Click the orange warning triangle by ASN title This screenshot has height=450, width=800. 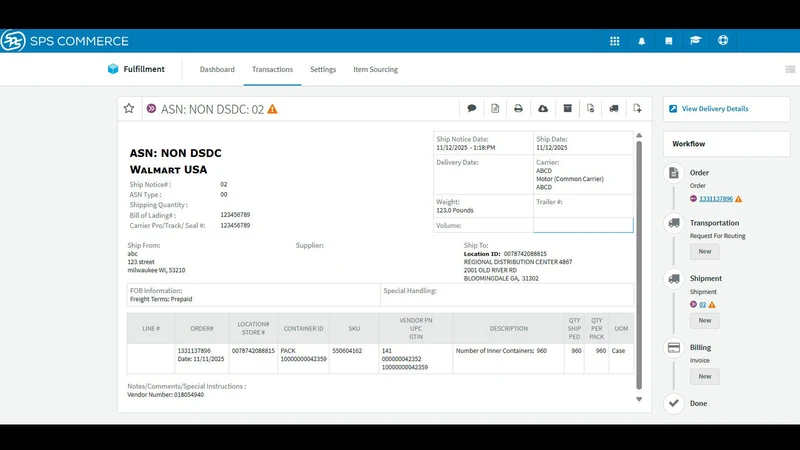pos(272,109)
